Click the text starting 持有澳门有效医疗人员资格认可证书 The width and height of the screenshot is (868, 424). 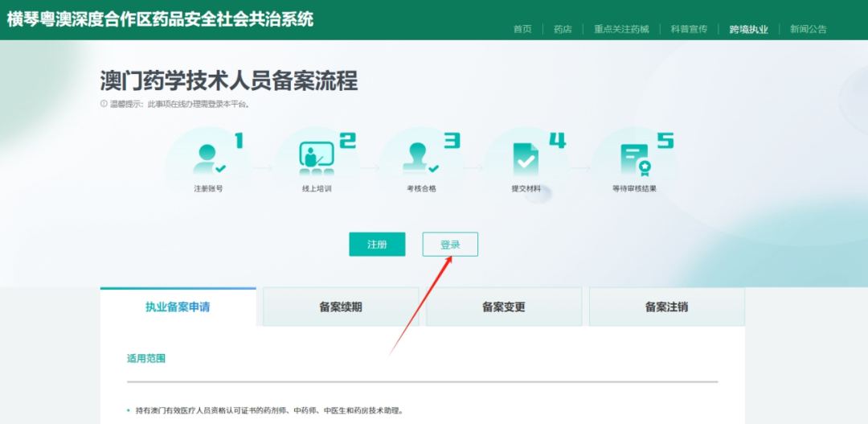(269, 411)
